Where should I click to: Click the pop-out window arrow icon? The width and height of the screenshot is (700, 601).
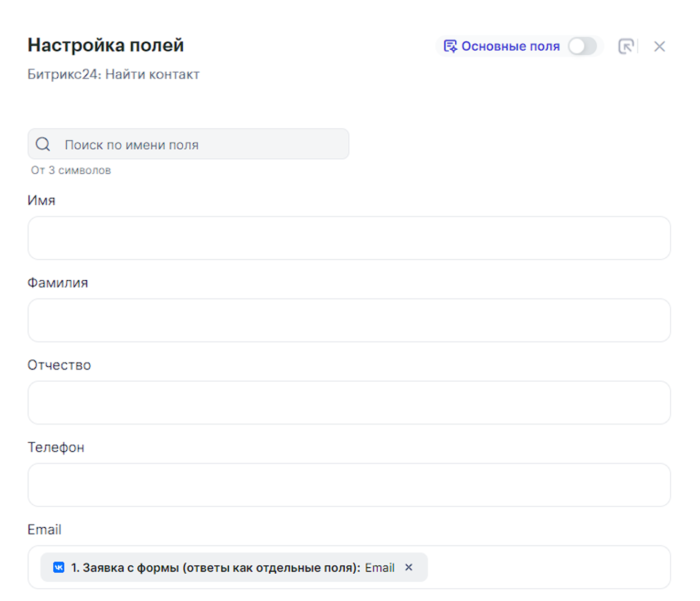click(x=626, y=47)
